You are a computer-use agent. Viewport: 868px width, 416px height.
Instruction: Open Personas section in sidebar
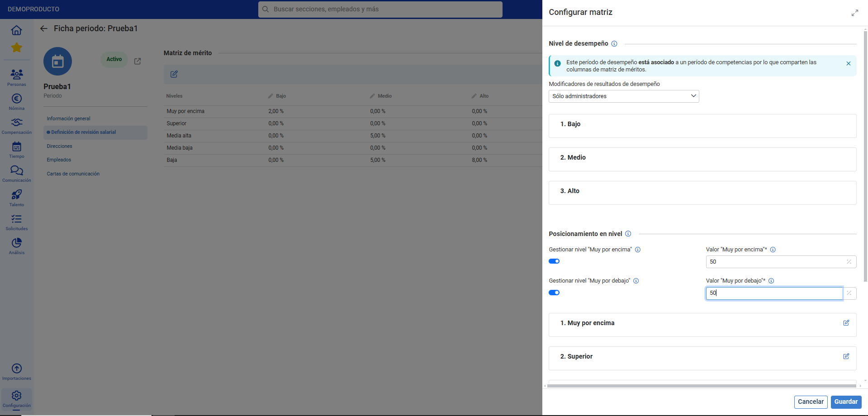pos(17,77)
